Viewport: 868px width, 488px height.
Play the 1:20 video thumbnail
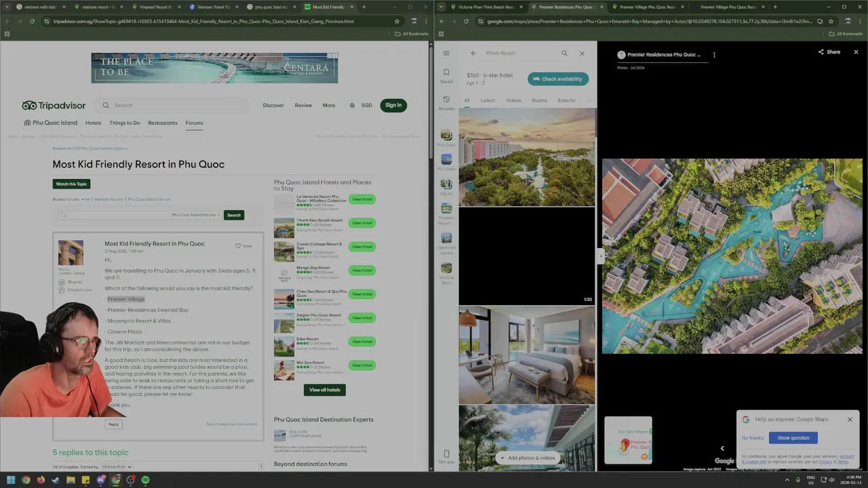pos(527,256)
